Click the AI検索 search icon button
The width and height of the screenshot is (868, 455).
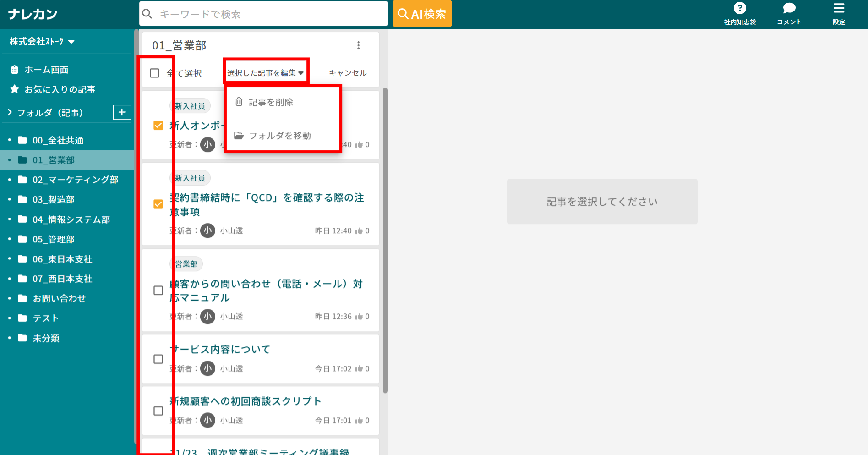click(x=421, y=13)
